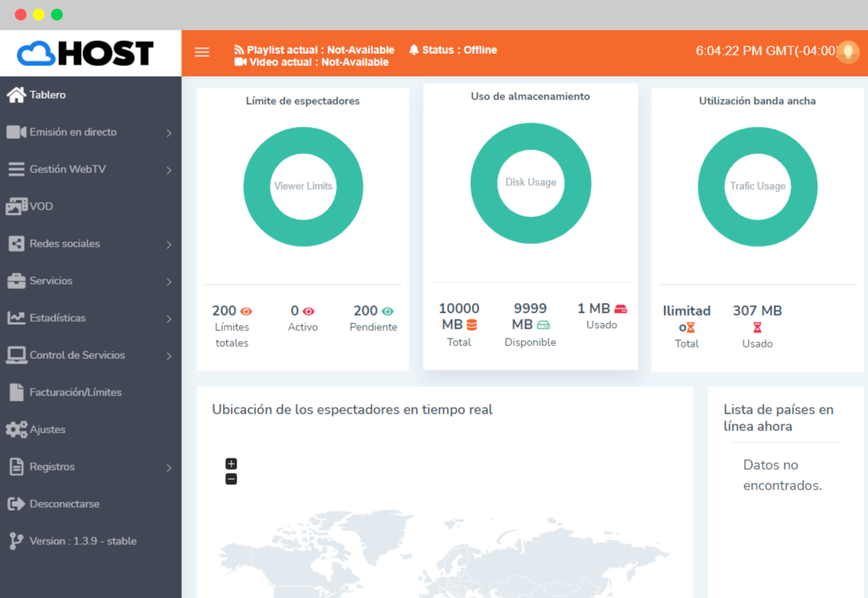
Task: Click the Servicios briefcase icon
Action: 16,281
